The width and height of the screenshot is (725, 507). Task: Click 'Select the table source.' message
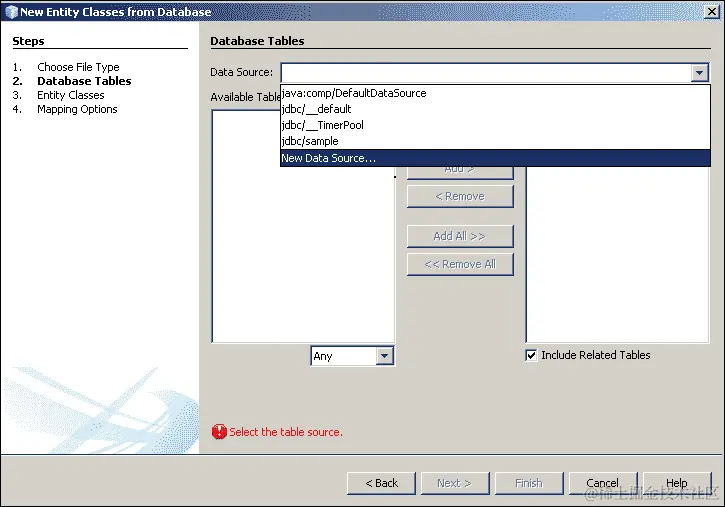tap(286, 432)
